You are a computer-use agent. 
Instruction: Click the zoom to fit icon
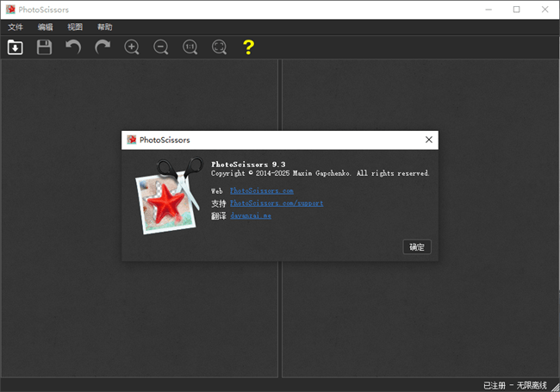click(220, 47)
